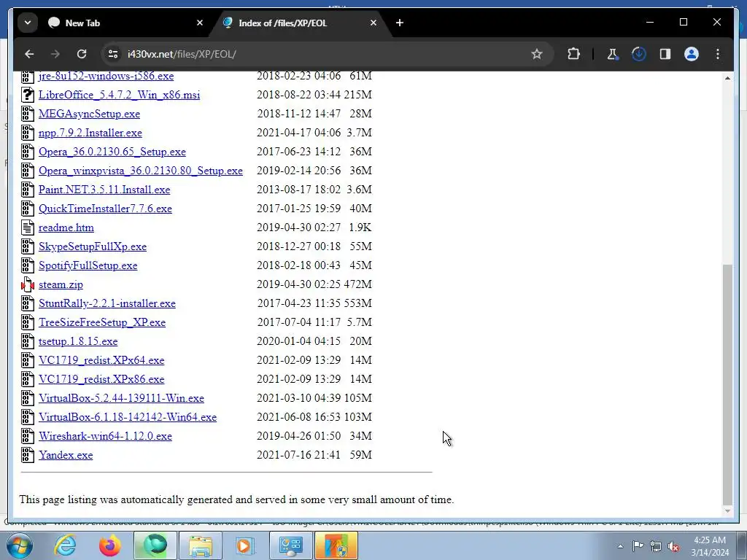Open the readme.htm link
The height and width of the screenshot is (560, 747).
tap(66, 227)
